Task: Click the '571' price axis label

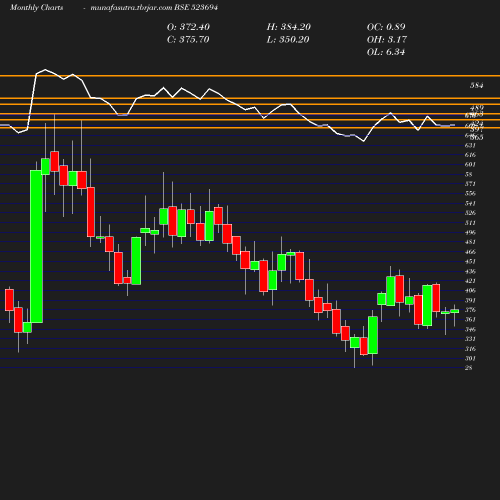Action: pos(470,184)
